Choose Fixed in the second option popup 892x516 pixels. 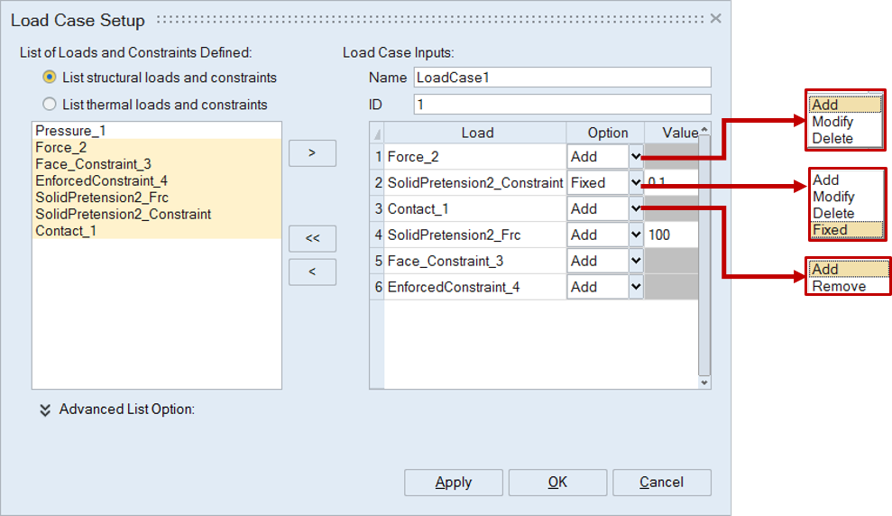click(830, 230)
